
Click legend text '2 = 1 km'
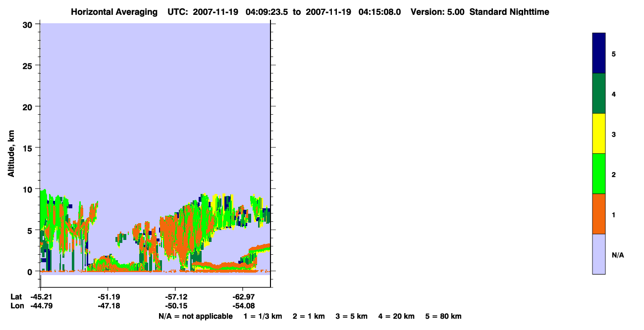coord(309,316)
